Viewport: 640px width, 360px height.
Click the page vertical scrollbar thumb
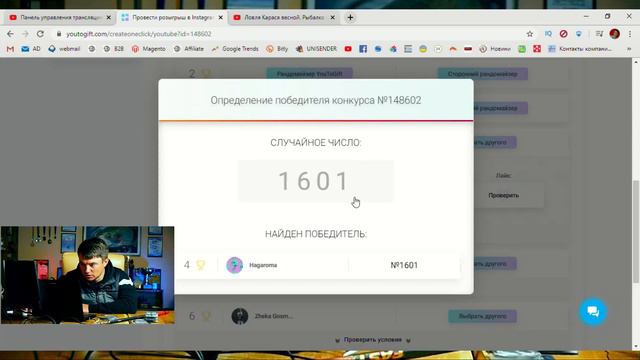(636, 231)
